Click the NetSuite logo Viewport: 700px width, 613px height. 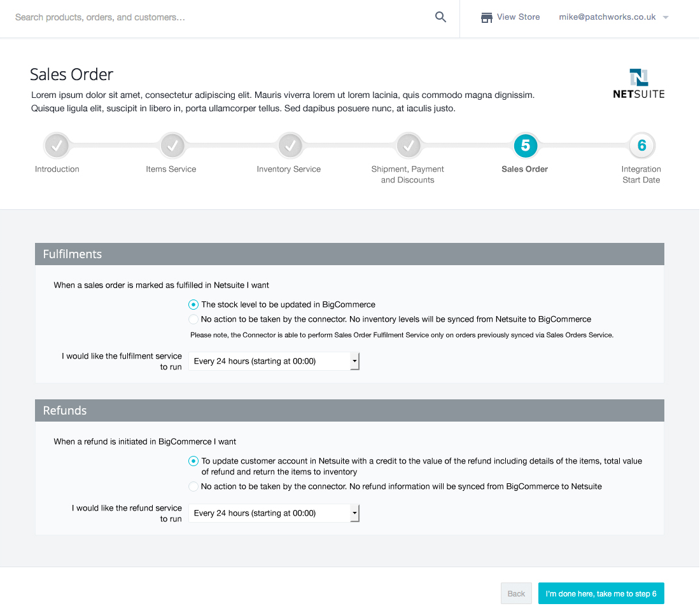coord(639,83)
